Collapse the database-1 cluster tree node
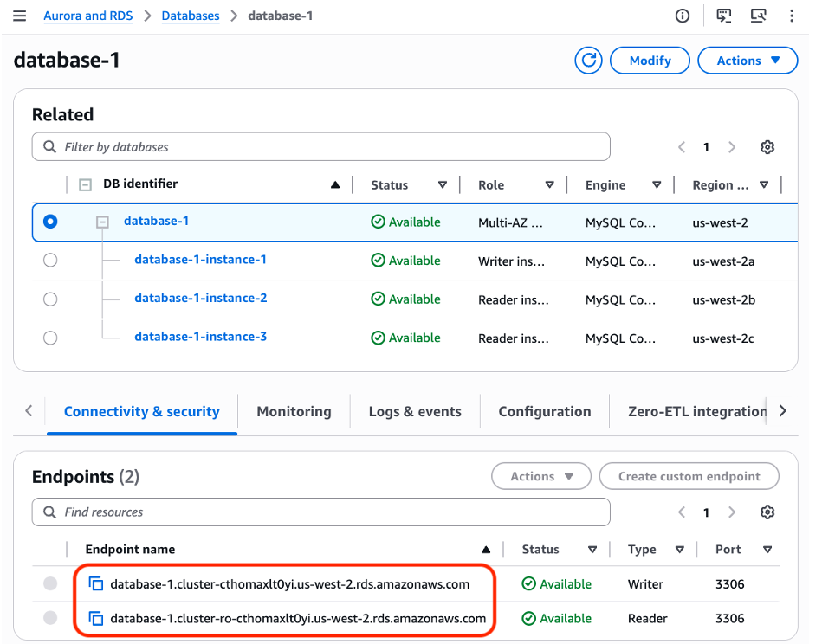This screenshot has width=822, height=644. coord(102,222)
